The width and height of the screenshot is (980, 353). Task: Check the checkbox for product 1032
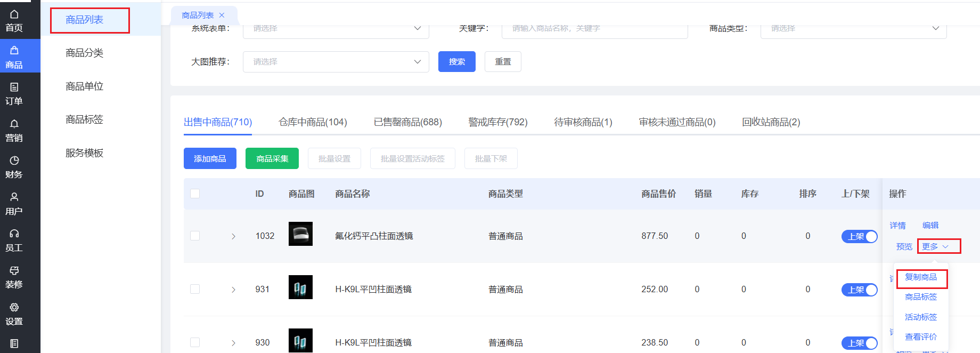(195, 236)
